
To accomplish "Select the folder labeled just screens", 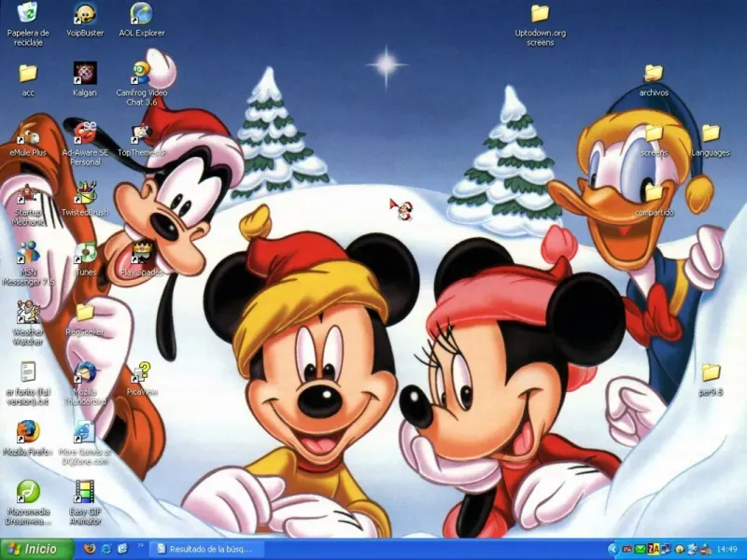I will [654, 140].
